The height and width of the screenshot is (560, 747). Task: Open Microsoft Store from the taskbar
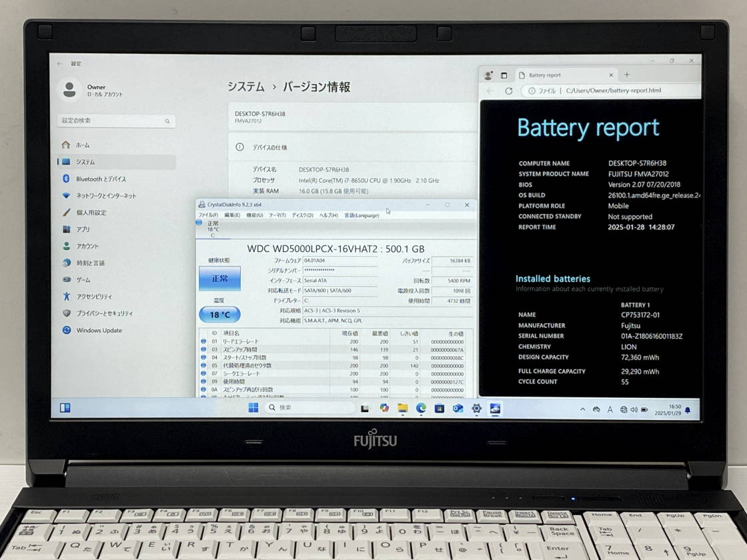[440, 407]
